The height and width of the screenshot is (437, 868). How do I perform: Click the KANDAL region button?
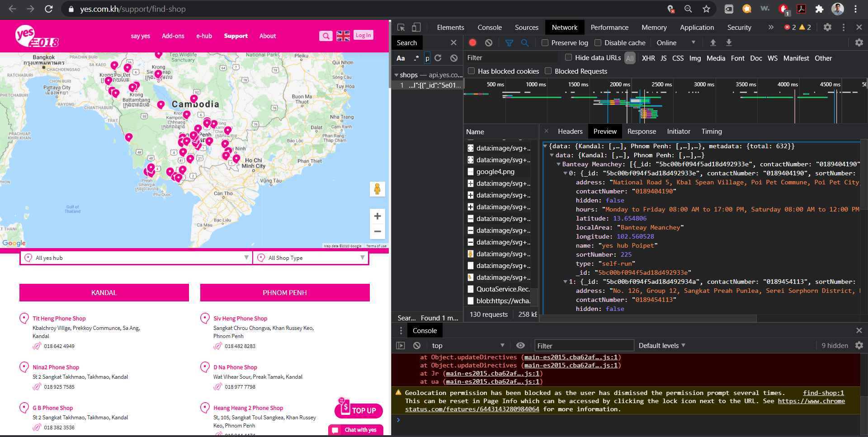pyautogui.click(x=104, y=292)
